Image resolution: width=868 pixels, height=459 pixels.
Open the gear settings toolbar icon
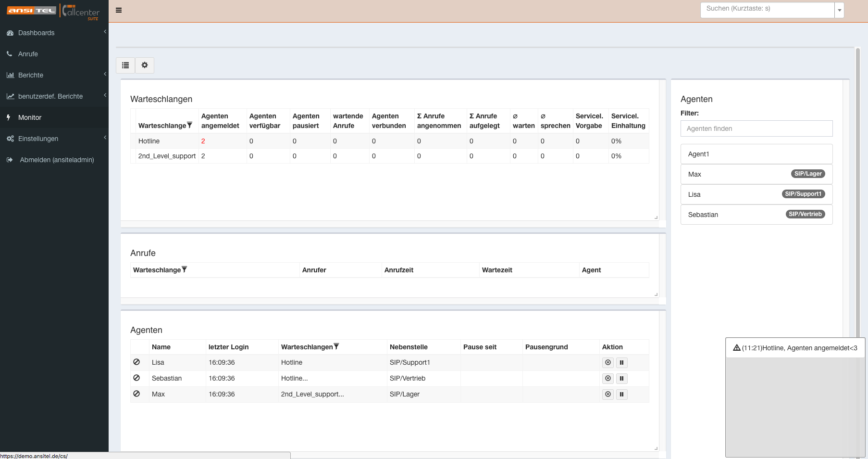click(145, 65)
